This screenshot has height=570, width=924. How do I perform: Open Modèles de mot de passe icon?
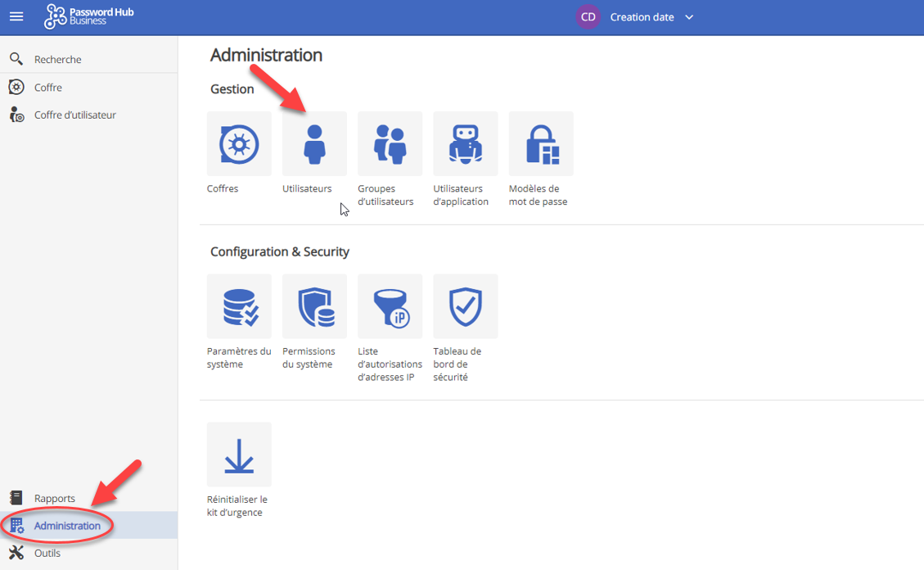tap(541, 144)
